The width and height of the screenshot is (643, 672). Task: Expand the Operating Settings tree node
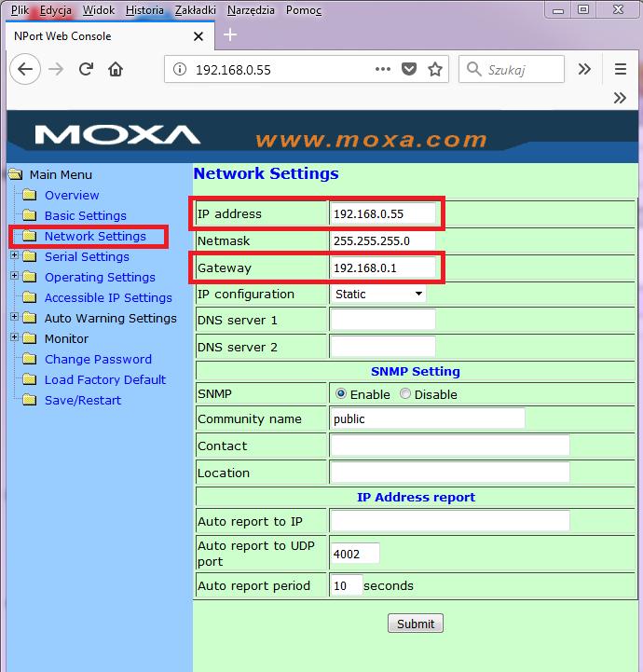point(15,276)
